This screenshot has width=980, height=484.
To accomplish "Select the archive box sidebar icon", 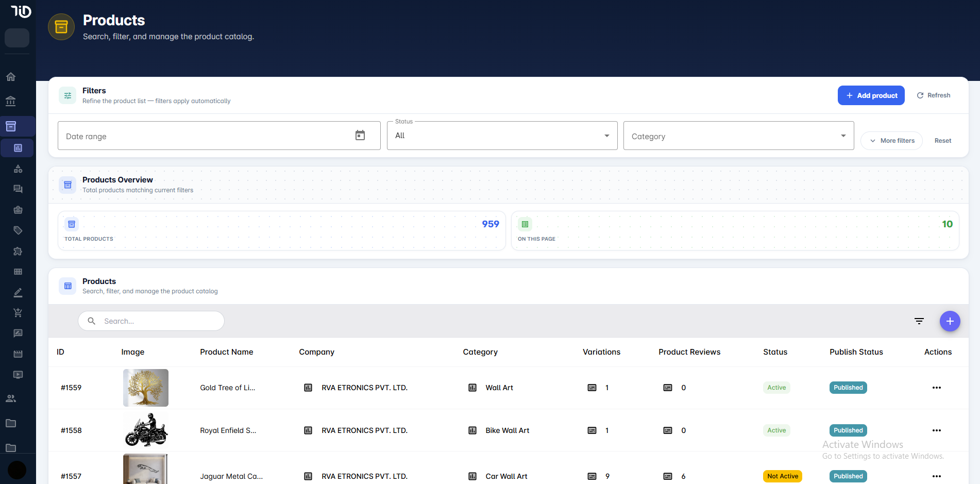I will click(x=11, y=126).
